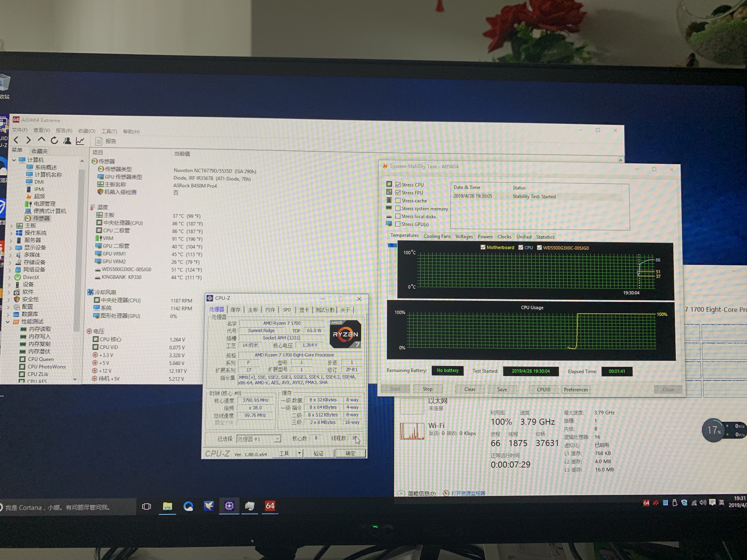This screenshot has width=747, height=560.
Task: Enable the Stress cache checkbox
Action: pyautogui.click(x=398, y=201)
